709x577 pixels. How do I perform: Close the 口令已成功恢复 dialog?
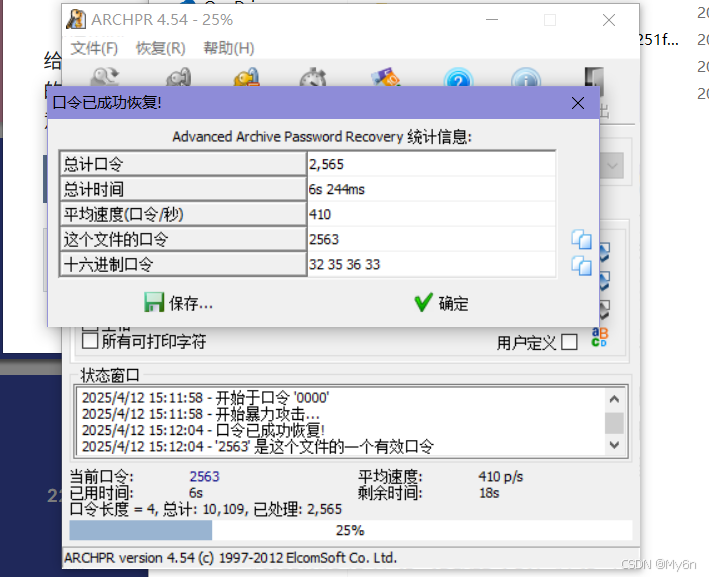point(577,103)
